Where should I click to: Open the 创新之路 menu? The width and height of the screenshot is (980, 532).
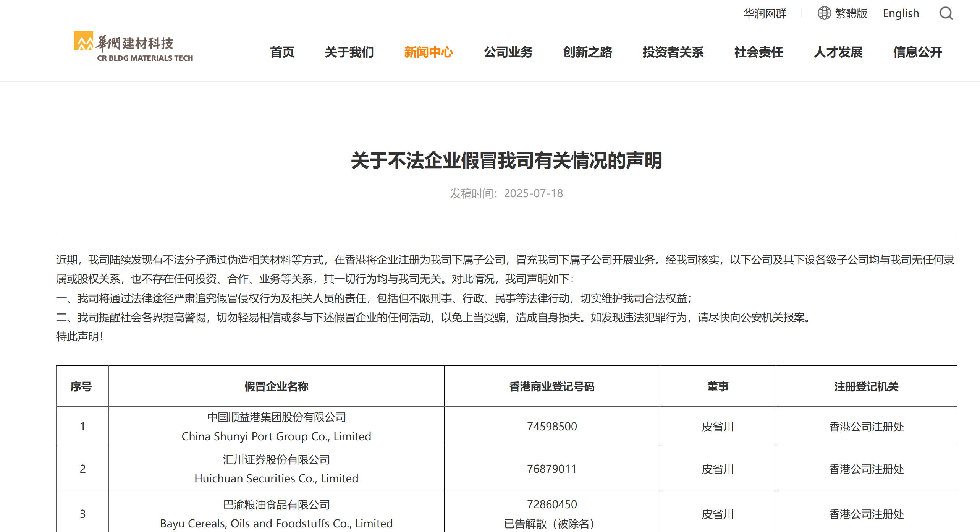(x=587, y=52)
